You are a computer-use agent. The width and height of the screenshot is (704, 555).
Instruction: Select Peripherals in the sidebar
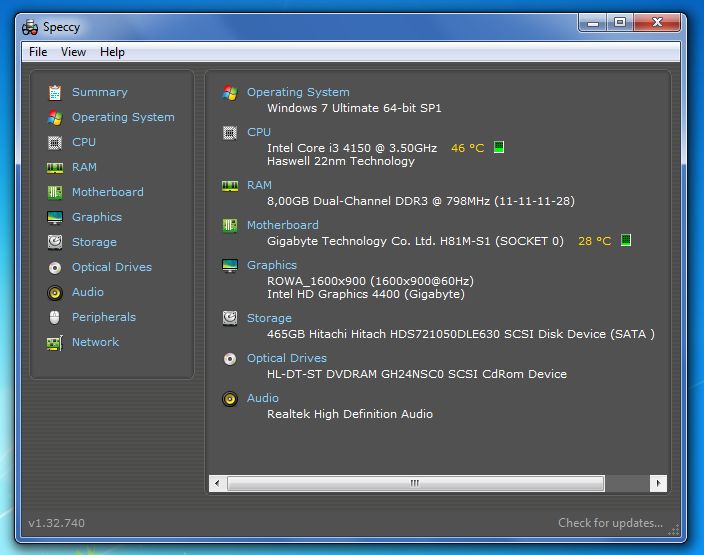(104, 317)
